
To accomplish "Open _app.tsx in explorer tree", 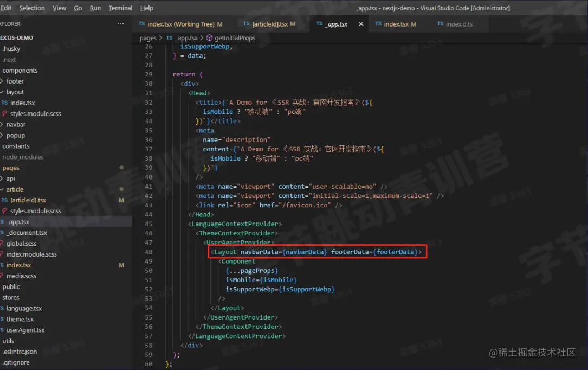I will pos(18,222).
